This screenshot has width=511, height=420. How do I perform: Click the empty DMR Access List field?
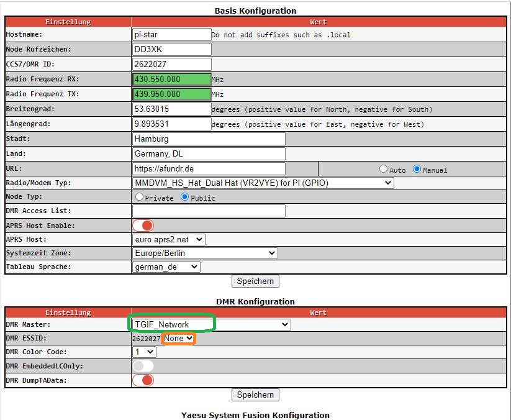209,211
